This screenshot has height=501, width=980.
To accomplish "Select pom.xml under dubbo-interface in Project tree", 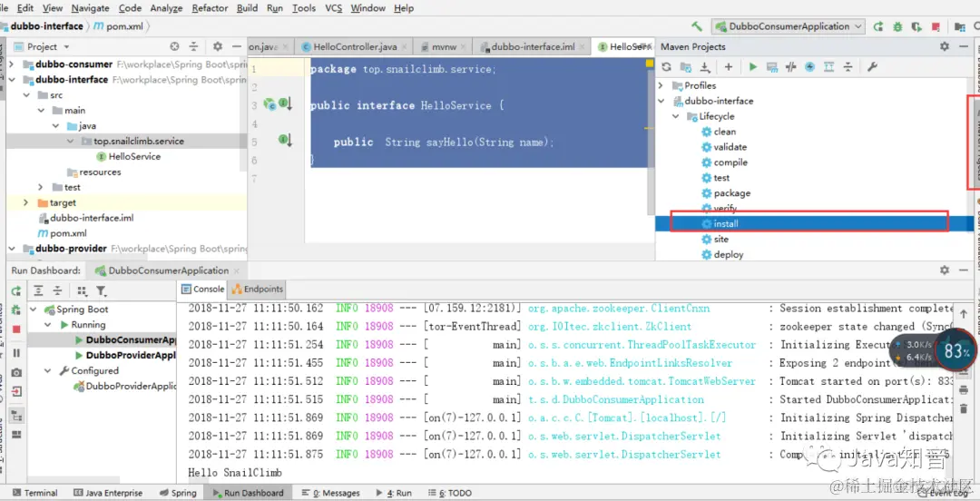I will click(x=62, y=233).
